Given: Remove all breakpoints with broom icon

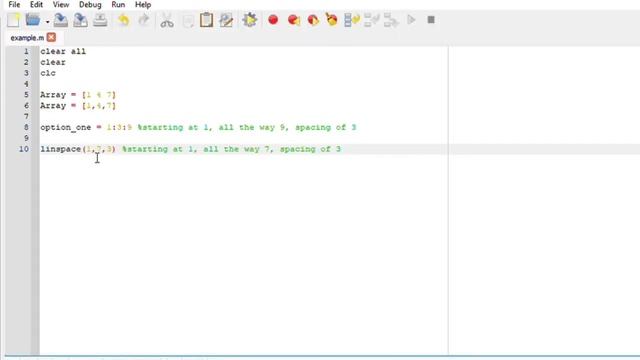Looking at the screenshot, I should point(331,20).
